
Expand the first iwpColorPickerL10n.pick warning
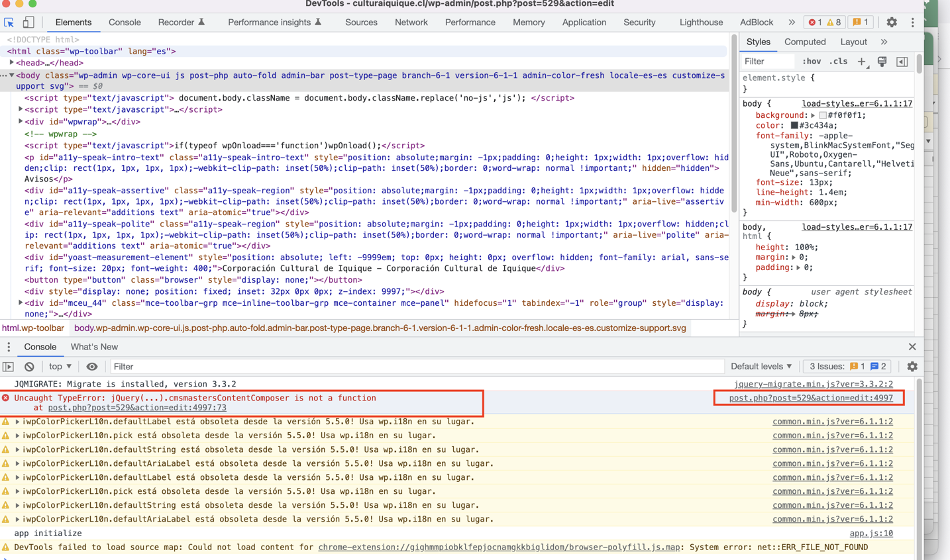[17, 436]
